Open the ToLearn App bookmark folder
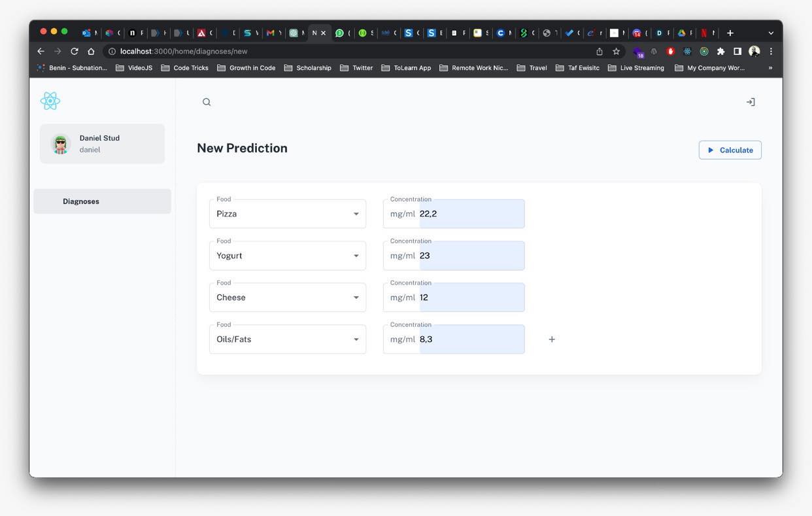812x516 pixels. 406,68
